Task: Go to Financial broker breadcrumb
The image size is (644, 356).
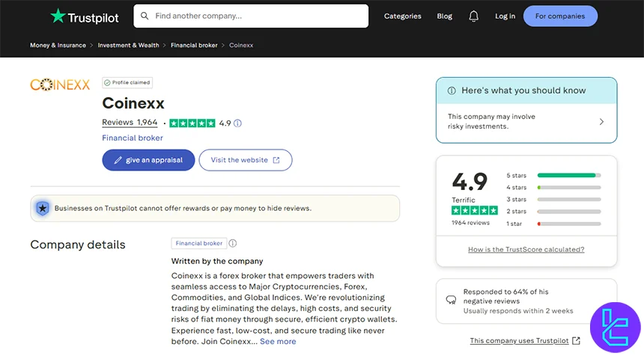Action: pos(194,45)
